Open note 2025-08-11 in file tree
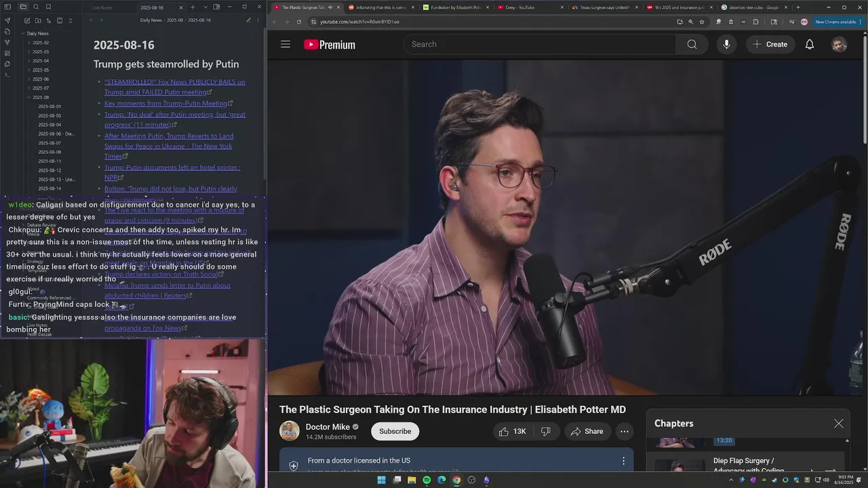The image size is (868, 488). pos(50,161)
